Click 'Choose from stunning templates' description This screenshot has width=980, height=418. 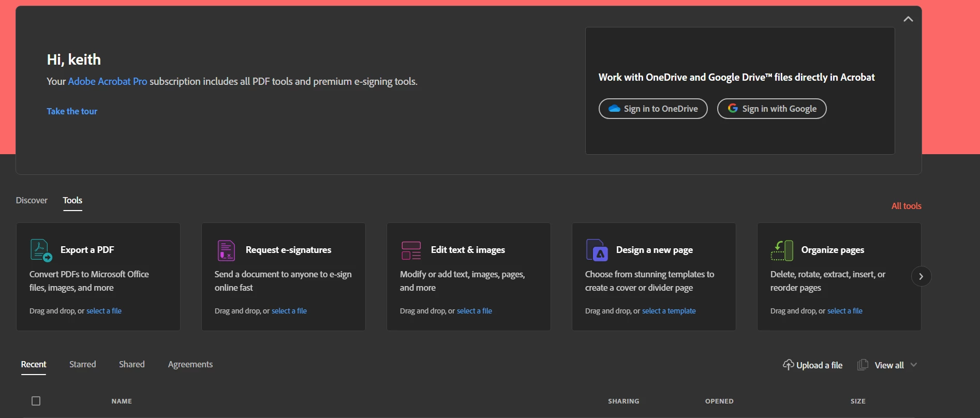click(649, 281)
